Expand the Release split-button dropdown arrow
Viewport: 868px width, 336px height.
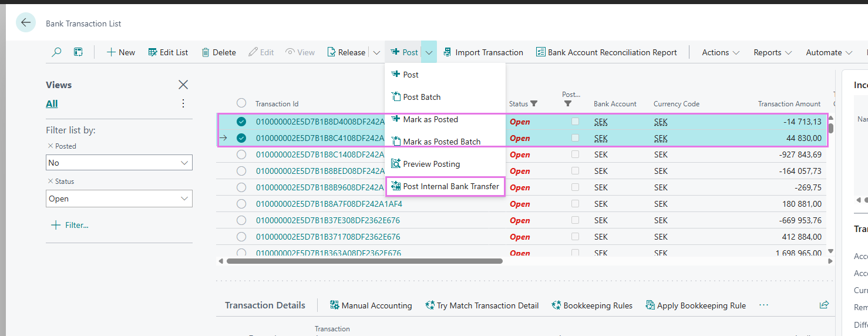tap(376, 52)
